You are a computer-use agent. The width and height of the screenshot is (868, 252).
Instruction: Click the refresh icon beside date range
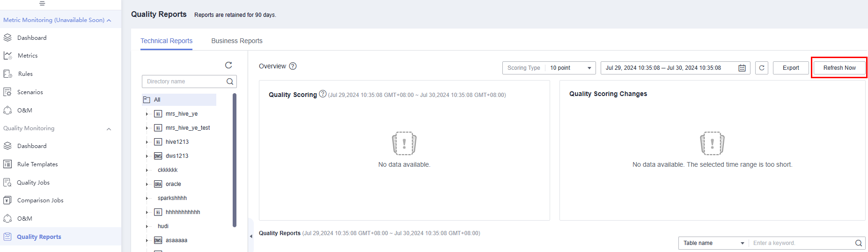[x=762, y=68]
